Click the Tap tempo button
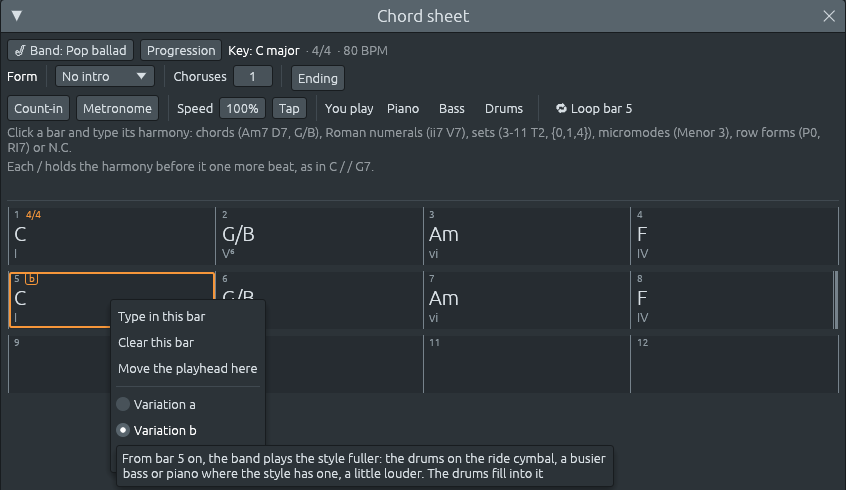 click(289, 108)
